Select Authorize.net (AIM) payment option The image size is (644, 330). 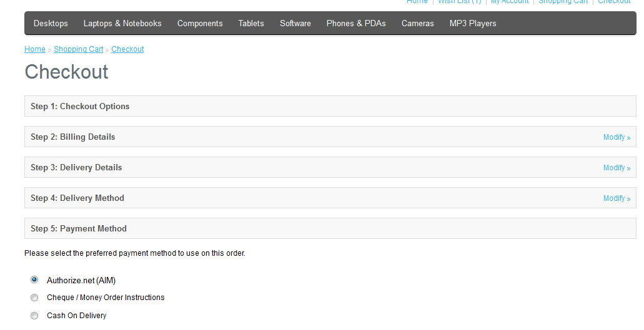coord(34,280)
